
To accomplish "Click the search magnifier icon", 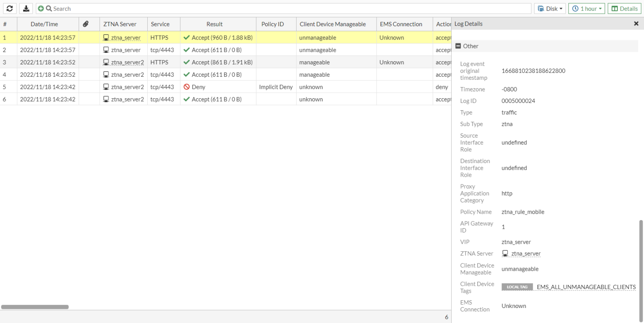I will (x=48, y=8).
